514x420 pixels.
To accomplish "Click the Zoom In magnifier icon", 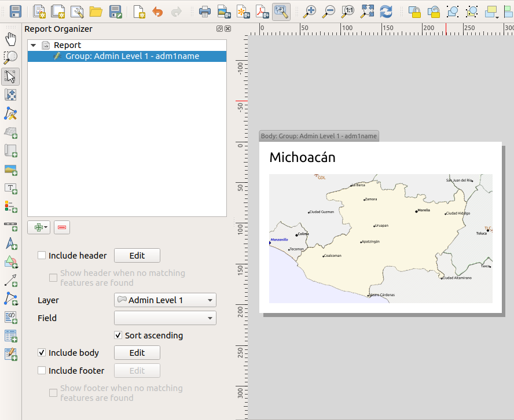I will click(x=310, y=11).
